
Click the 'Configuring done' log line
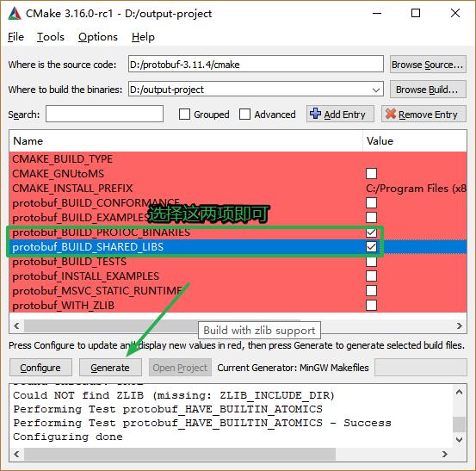pos(68,437)
